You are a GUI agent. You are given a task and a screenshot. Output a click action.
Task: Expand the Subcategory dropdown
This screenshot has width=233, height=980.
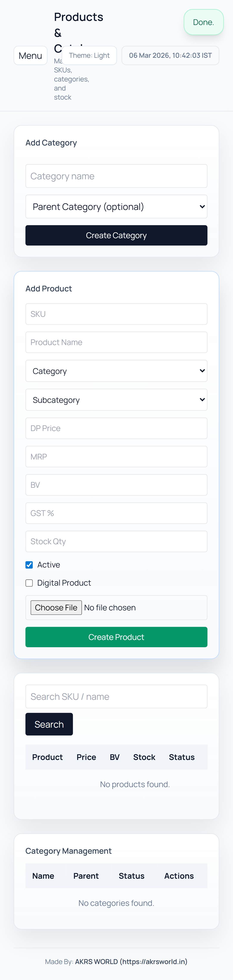[116, 400]
